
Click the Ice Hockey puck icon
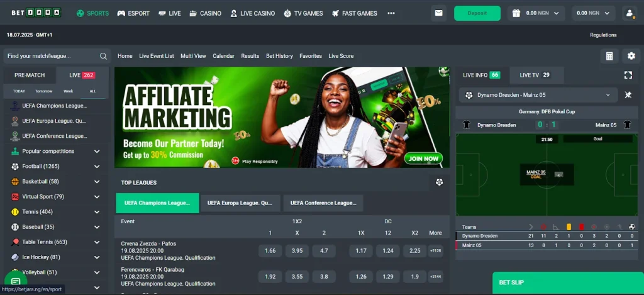15,257
